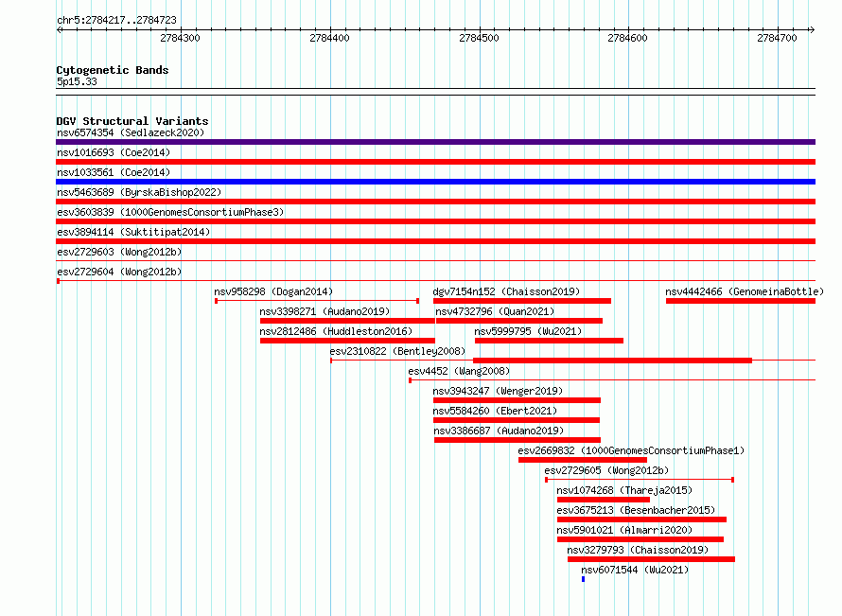Click the red nsv1074268 variant bar
The width and height of the screenshot is (842, 616).
click(604, 500)
